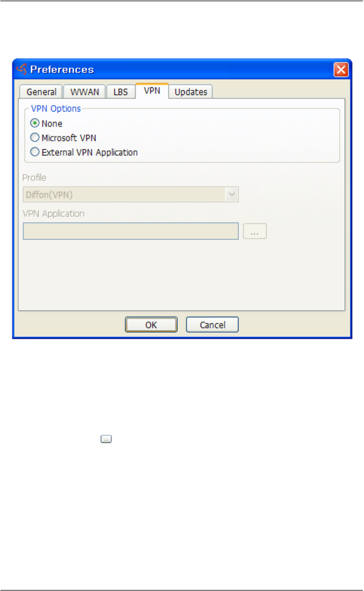
Task: Confirm settings with the OK button
Action: click(151, 325)
